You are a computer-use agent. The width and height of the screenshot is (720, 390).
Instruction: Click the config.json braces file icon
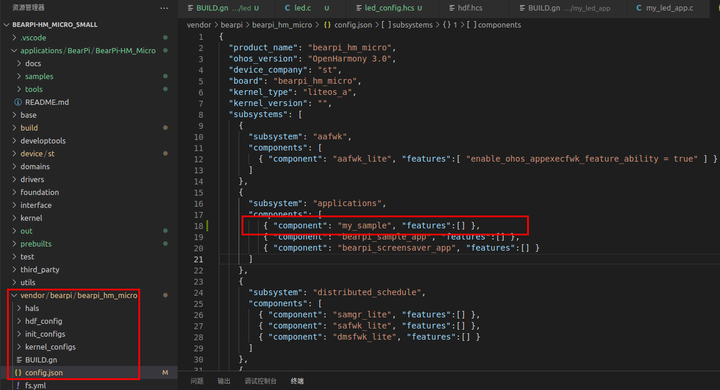pyautogui.click(x=18, y=373)
